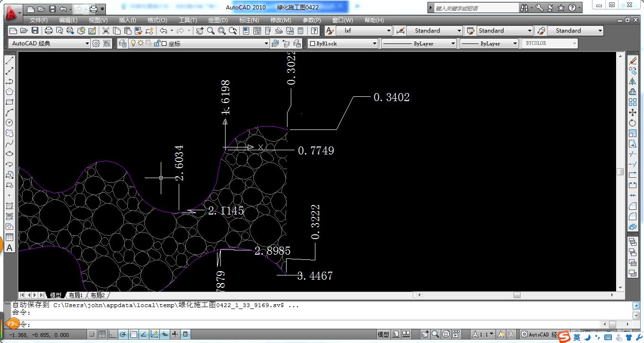Viewport: 644px width, 343px height.
Task: Toggle Quick Properties in status bar
Action: click(x=185, y=334)
